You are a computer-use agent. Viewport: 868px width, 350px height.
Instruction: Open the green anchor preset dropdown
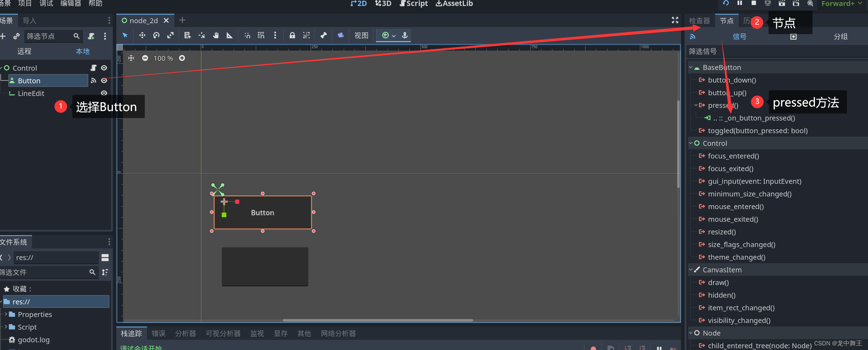(x=389, y=35)
